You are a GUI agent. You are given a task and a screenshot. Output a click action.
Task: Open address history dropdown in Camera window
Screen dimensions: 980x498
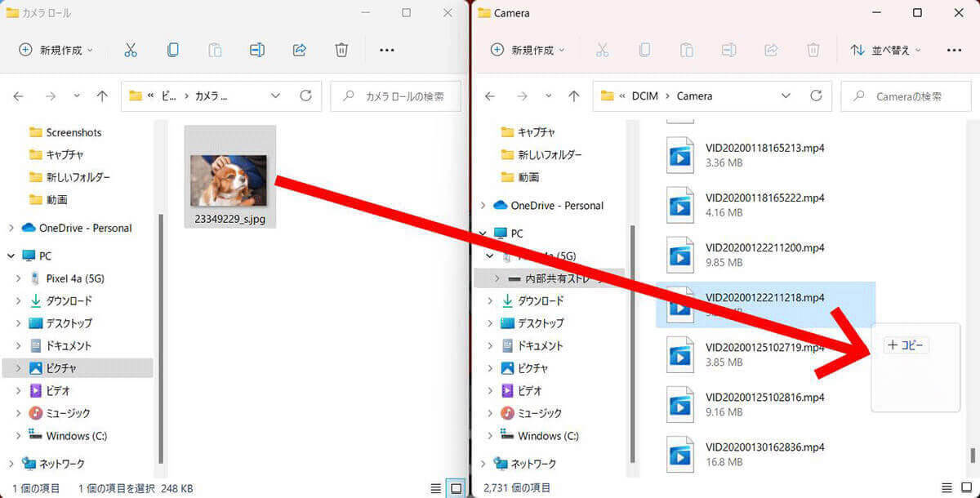tap(786, 96)
